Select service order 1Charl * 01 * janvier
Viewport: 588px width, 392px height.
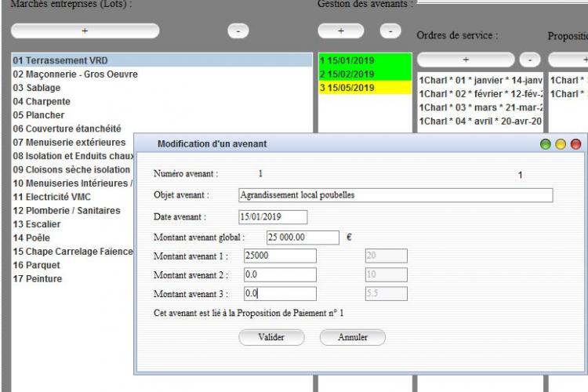480,80
